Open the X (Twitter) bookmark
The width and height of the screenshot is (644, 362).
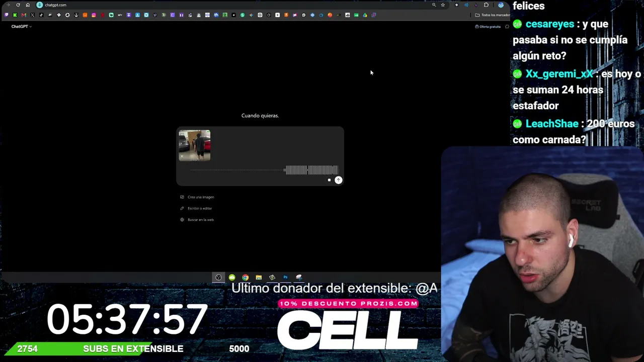coord(32,15)
